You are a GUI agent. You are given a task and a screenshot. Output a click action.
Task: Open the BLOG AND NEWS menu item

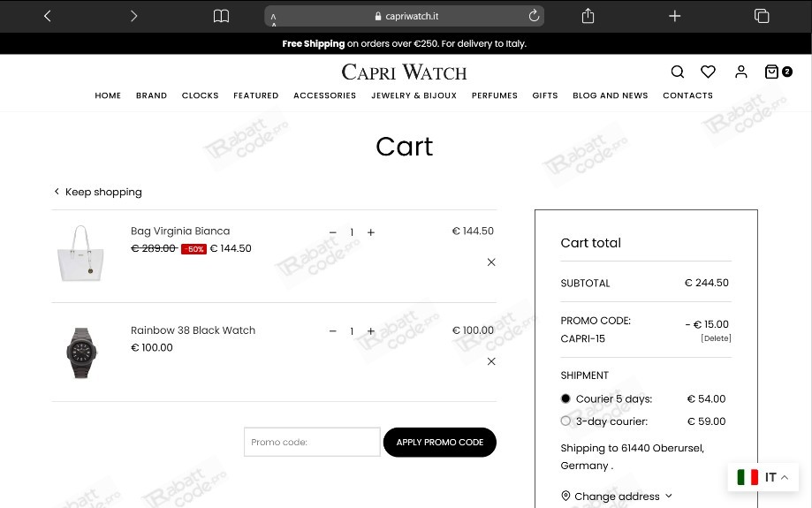610,95
